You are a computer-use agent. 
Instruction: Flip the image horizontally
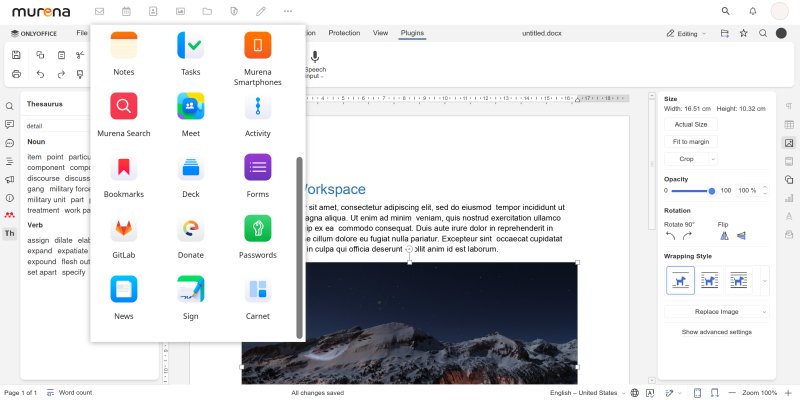click(724, 236)
